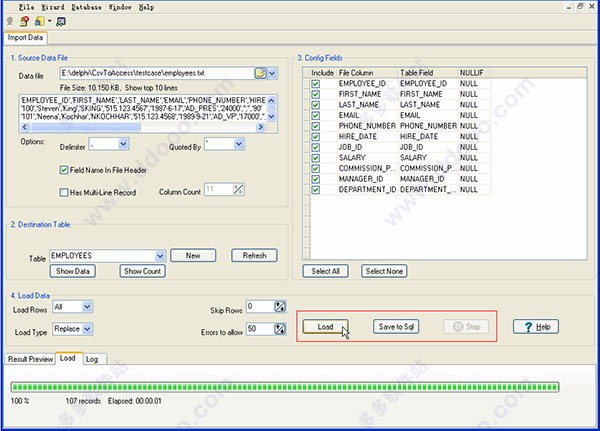Click the green load progress bar
Image resolution: width=600 pixels, height=431 pixels.
(x=285, y=387)
